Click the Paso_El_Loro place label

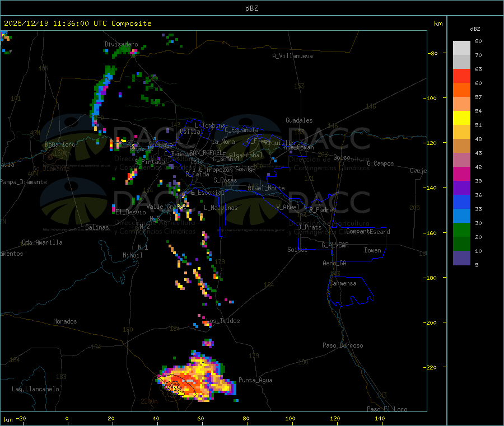point(387,409)
